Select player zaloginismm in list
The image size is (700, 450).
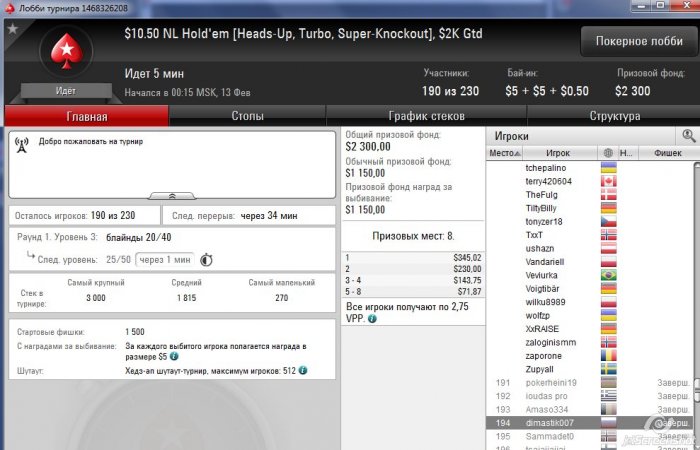590,342
